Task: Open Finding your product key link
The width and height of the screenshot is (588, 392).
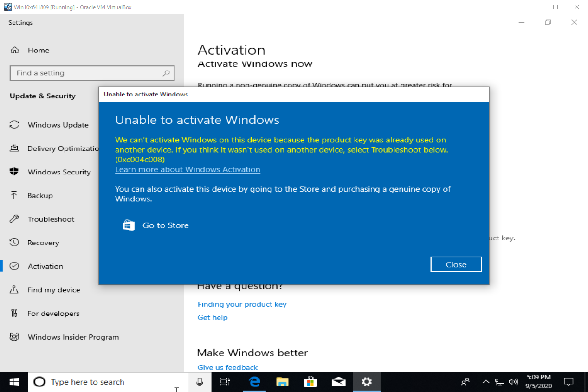Action: click(242, 304)
